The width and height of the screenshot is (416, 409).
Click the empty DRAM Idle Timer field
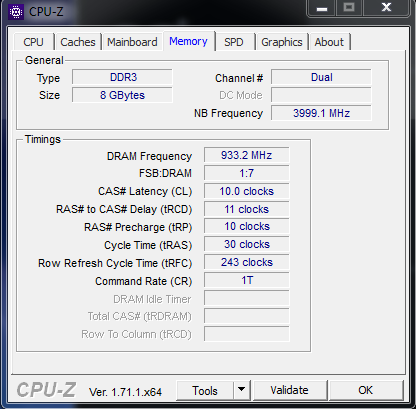coord(247,298)
